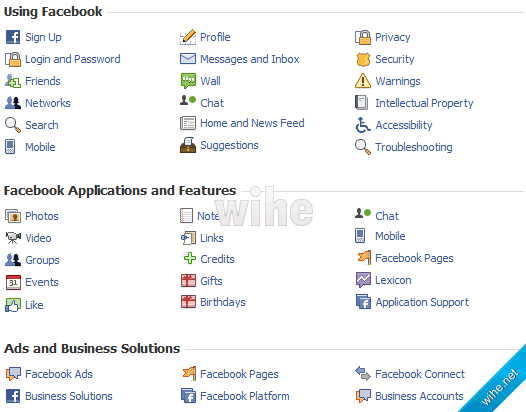Viewport: 526px width, 412px height.
Task: Open the Business Accounts link
Action: (x=419, y=396)
